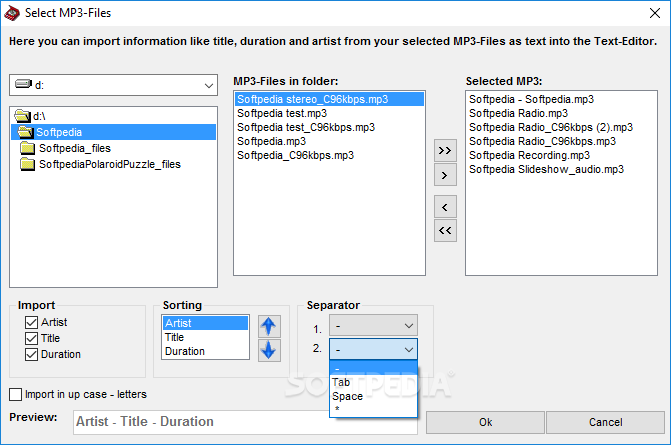Screen dimensions: 671x445
Task: Open SoftpediaPolaroidPuzzle_files folder
Action: 101,164
